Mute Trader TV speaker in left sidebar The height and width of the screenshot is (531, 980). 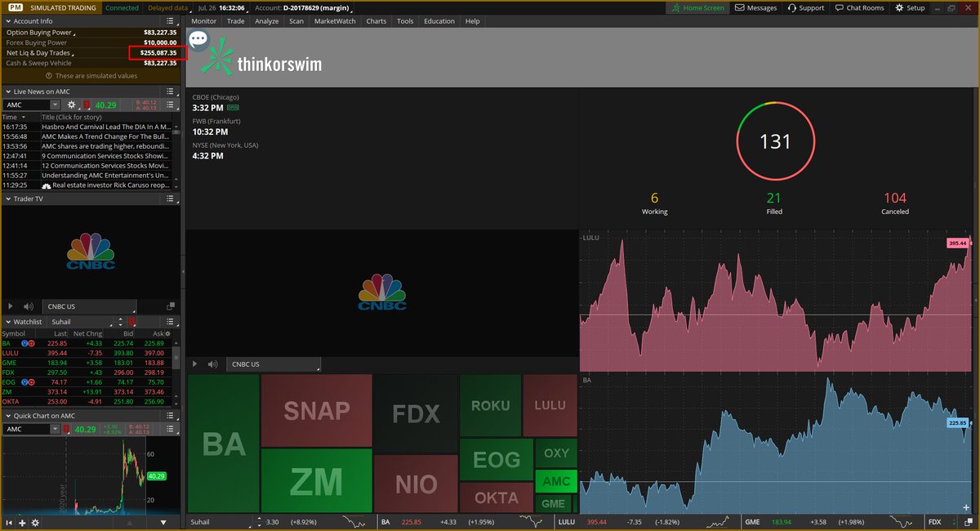click(28, 306)
